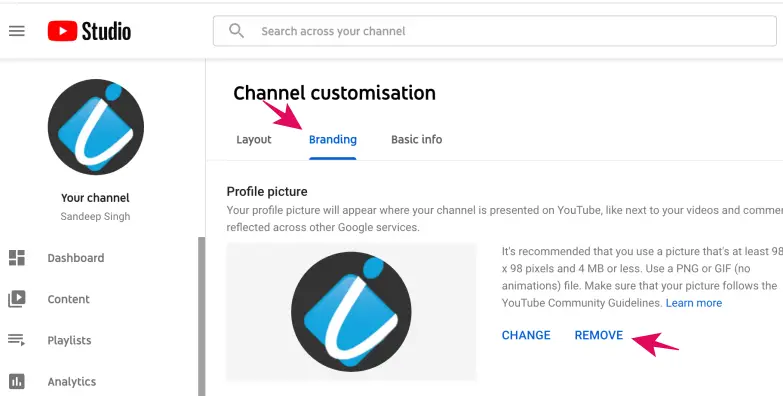The height and width of the screenshot is (396, 783).
Task: Open the Learn more link
Action: 694,303
